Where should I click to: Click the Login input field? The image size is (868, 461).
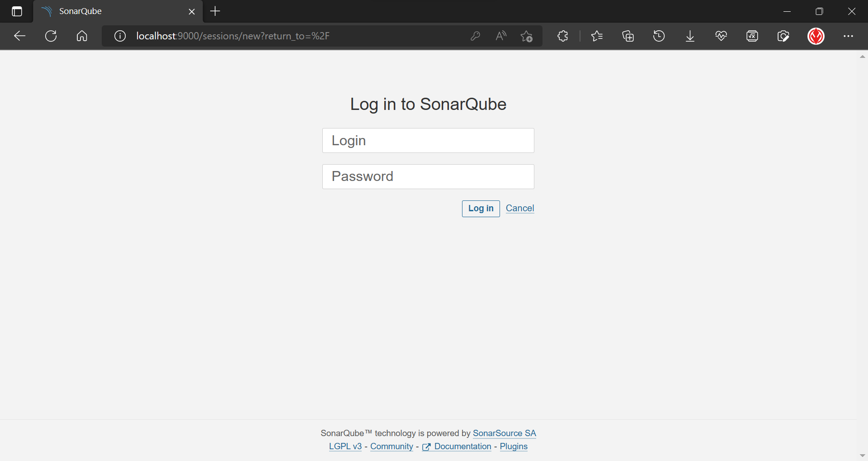tap(428, 141)
